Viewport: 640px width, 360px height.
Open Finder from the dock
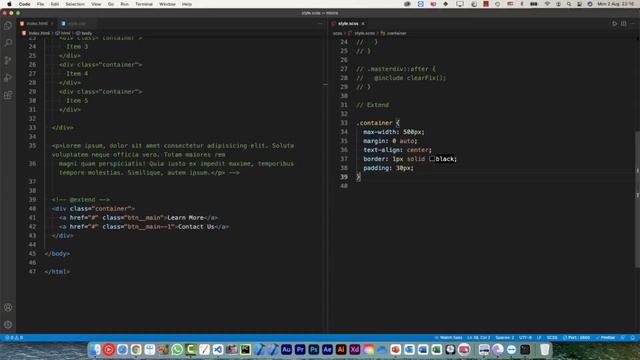coord(95,349)
